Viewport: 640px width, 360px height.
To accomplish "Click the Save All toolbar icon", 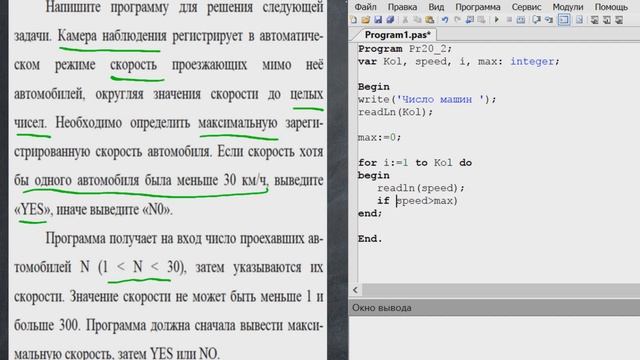I will [x=390, y=20].
